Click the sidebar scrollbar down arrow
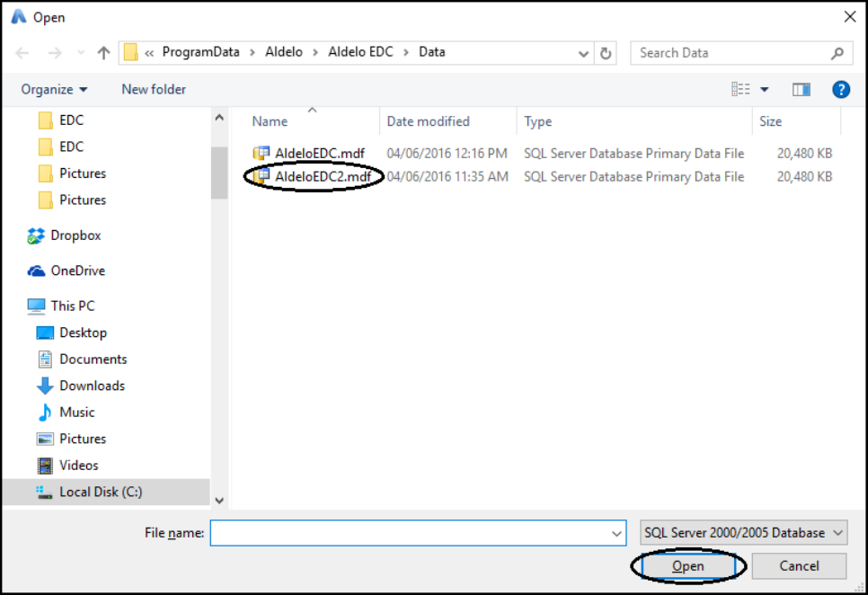 coord(219,501)
